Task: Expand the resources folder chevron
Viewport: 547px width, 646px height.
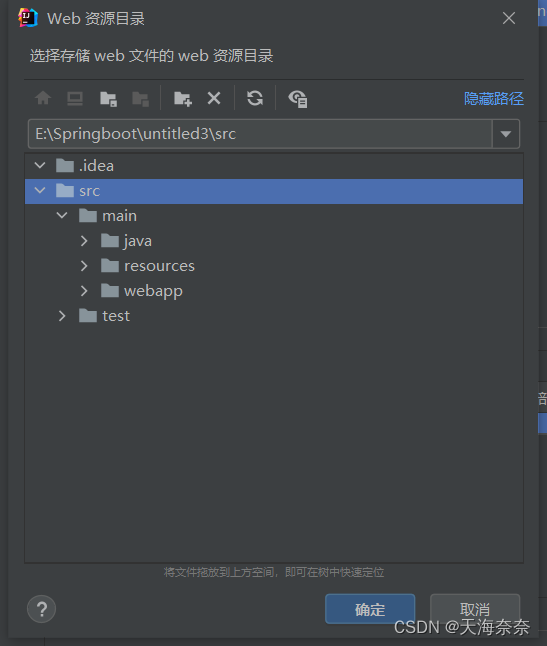Action: 84,266
